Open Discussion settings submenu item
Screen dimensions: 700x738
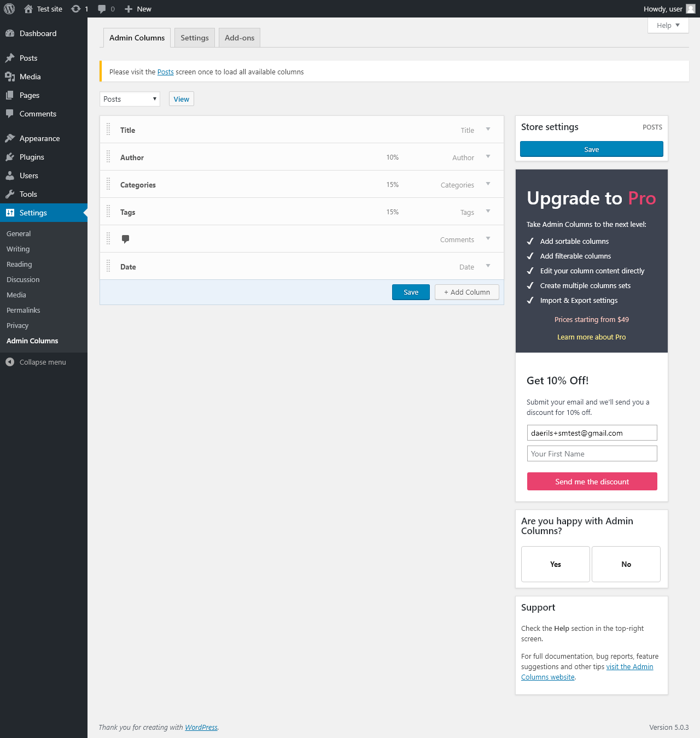23,279
